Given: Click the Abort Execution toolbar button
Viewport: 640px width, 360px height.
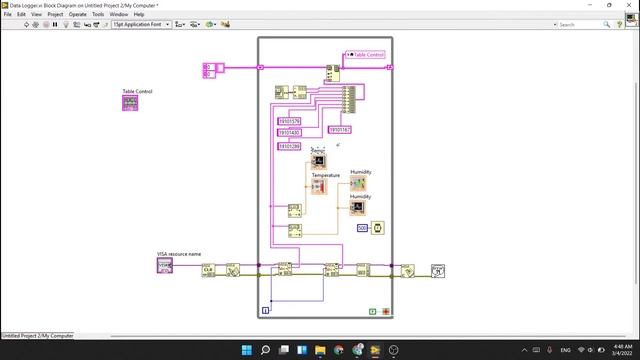Looking at the screenshot, I should click(46, 24).
